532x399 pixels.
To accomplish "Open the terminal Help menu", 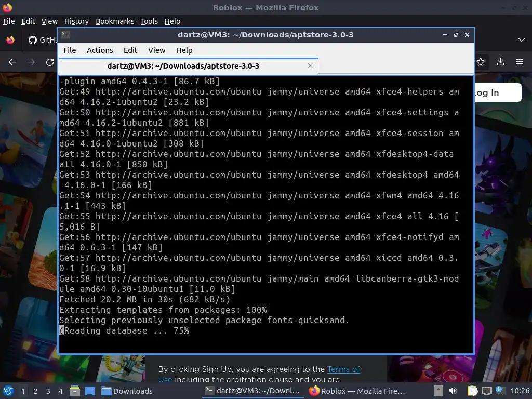I will click(x=184, y=50).
